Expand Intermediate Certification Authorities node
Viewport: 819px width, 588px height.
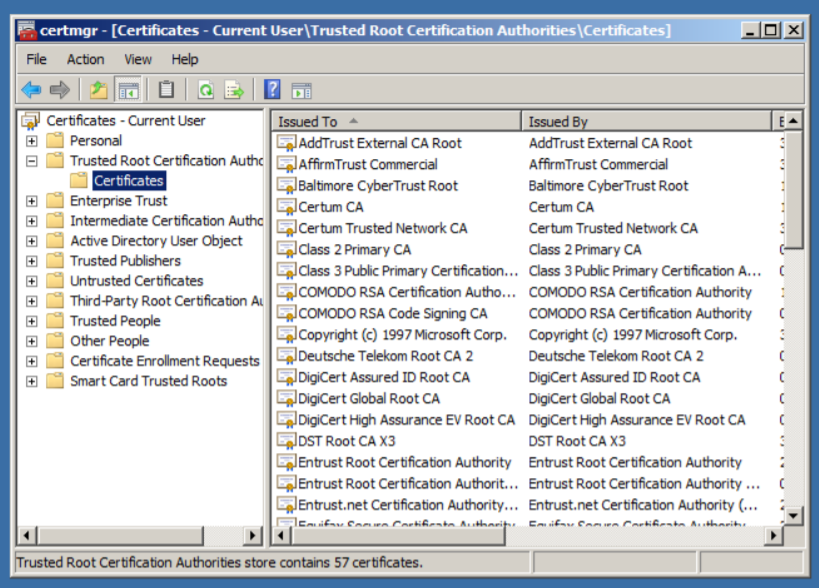[32, 221]
